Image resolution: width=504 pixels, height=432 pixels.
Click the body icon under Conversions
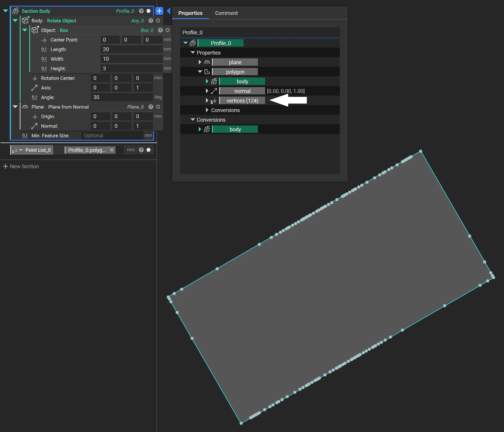coord(207,129)
